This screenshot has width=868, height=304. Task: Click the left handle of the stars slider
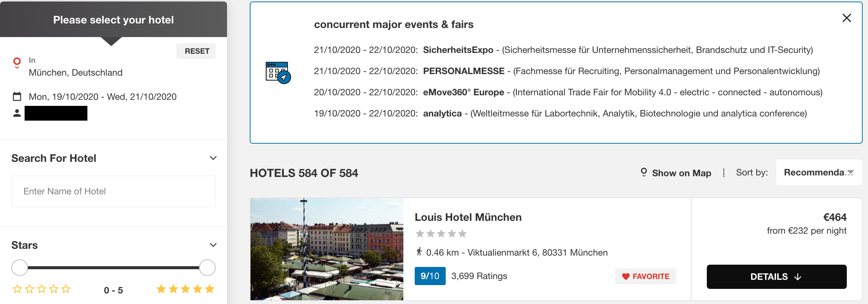[20, 268]
